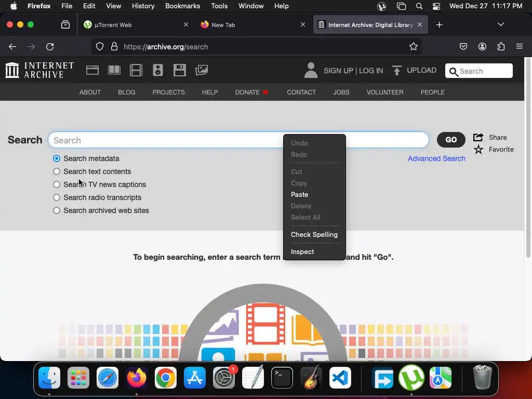Select the Search archived web sites option
The image size is (532, 399).
coord(57,210)
